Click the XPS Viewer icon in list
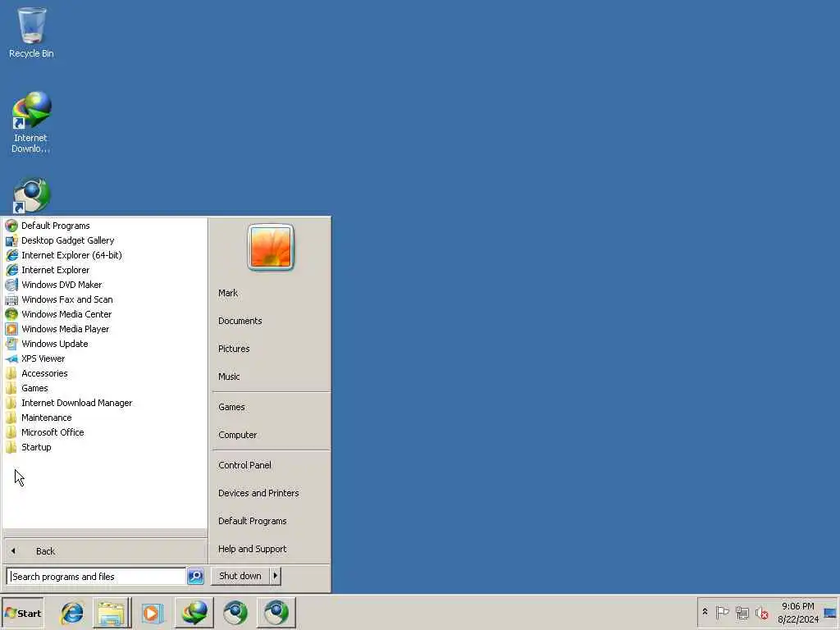Image resolution: width=840 pixels, height=630 pixels. [x=11, y=358]
